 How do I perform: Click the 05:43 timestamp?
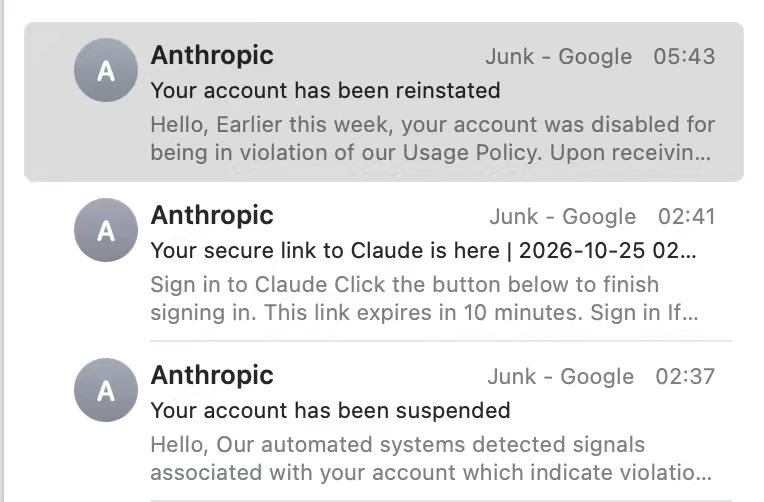(x=684, y=57)
